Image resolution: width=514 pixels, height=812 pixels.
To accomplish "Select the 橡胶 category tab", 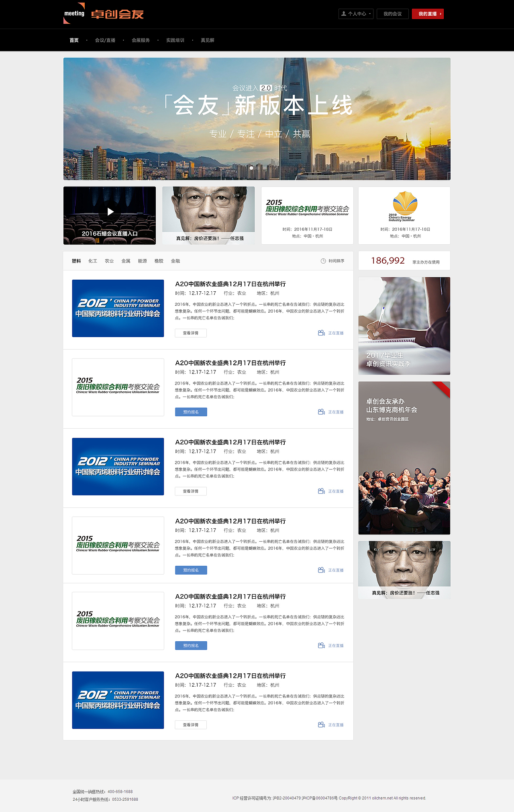I will pyautogui.click(x=159, y=261).
